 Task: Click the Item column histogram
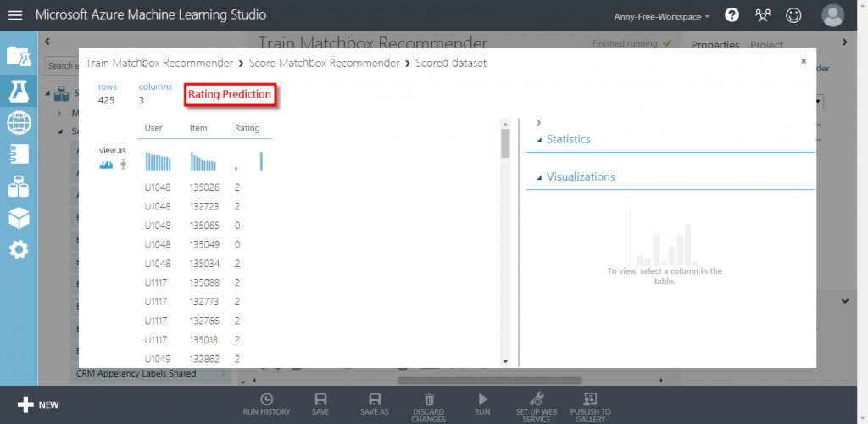coord(203,161)
